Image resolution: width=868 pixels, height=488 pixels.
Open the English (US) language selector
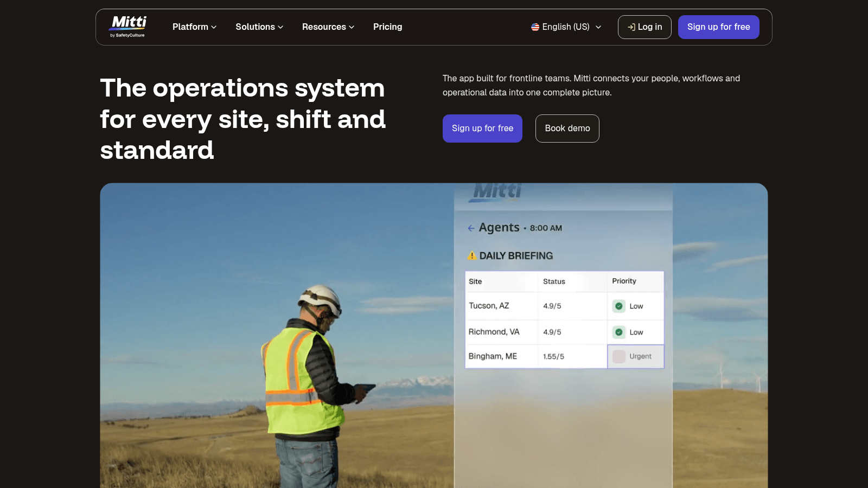[x=566, y=27]
